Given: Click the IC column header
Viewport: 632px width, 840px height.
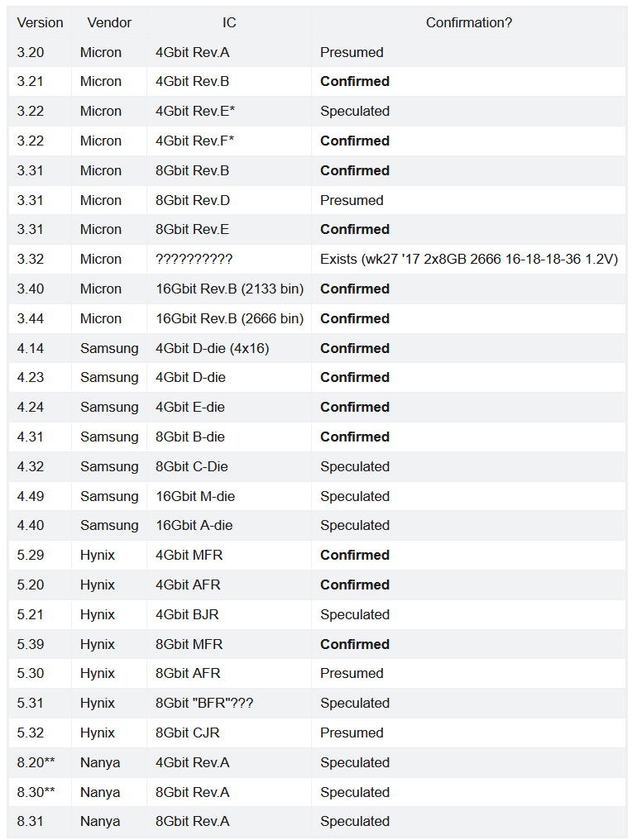Looking at the screenshot, I should tap(229, 22).
